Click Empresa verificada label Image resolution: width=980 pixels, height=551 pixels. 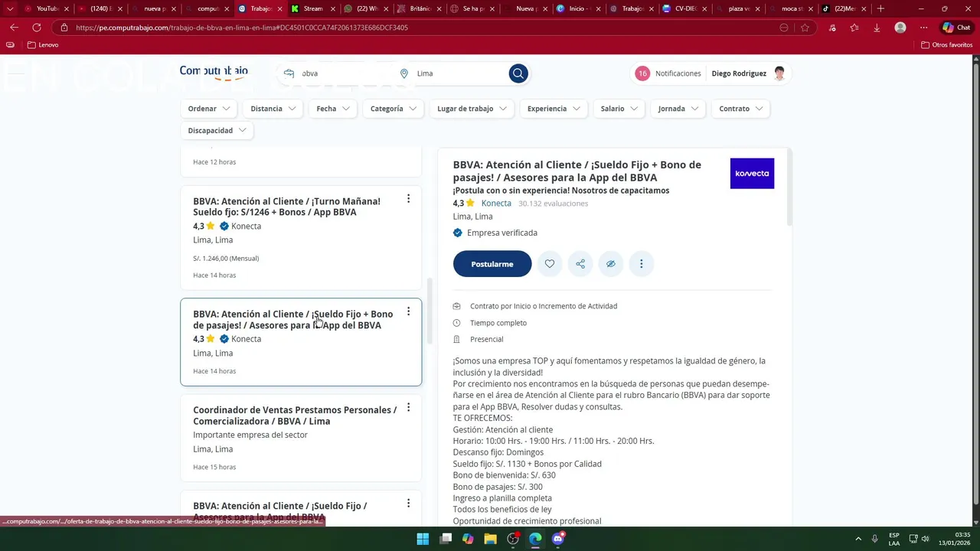click(502, 233)
